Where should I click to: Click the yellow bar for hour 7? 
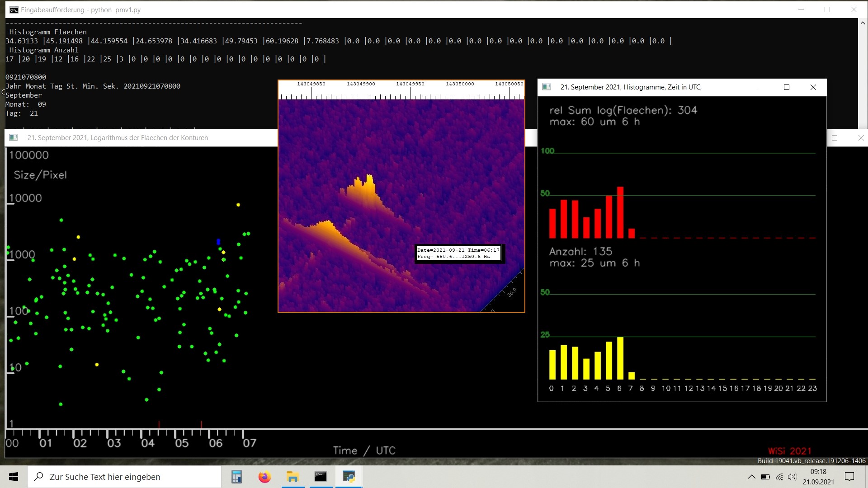tap(632, 376)
